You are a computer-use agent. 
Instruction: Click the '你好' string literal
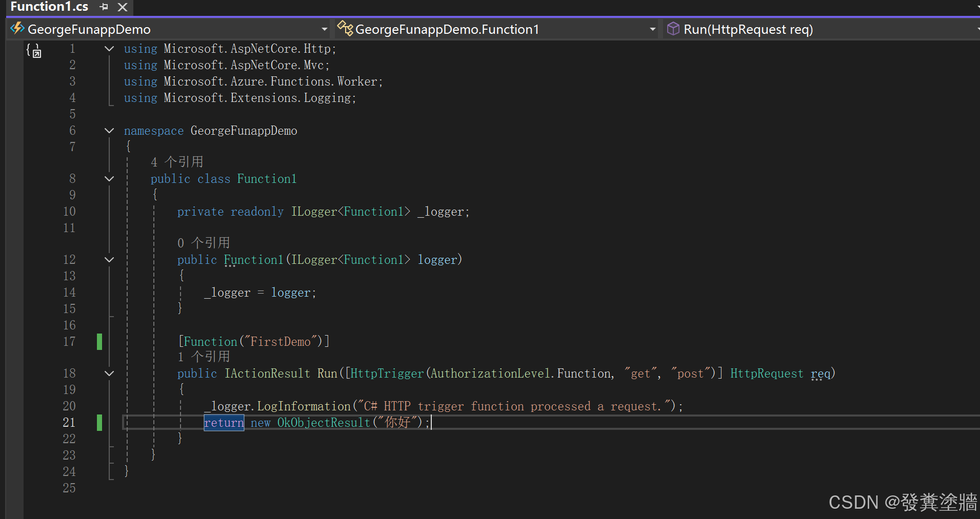398,422
